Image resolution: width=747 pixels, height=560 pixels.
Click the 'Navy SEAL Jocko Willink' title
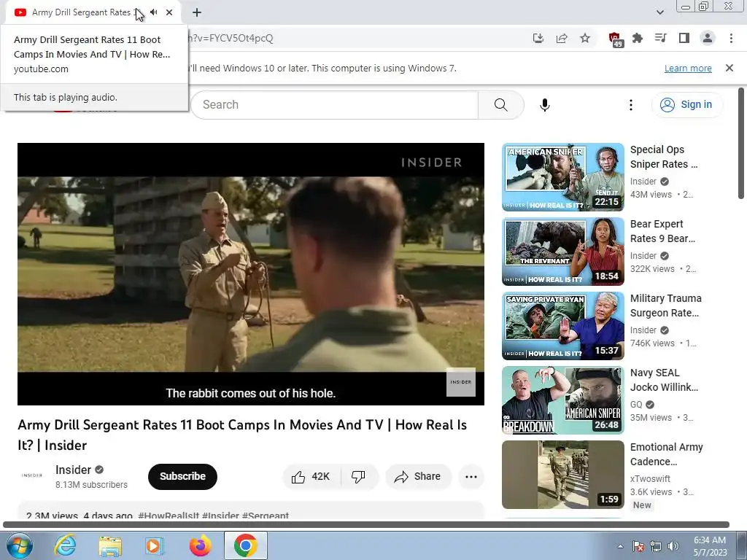pyautogui.click(x=664, y=379)
